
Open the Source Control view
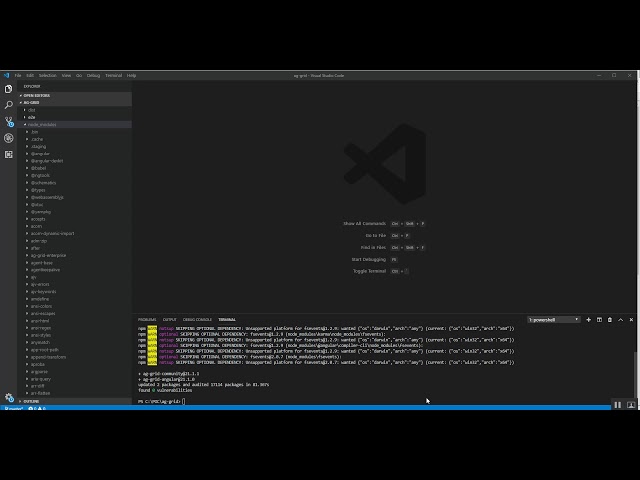(9, 122)
